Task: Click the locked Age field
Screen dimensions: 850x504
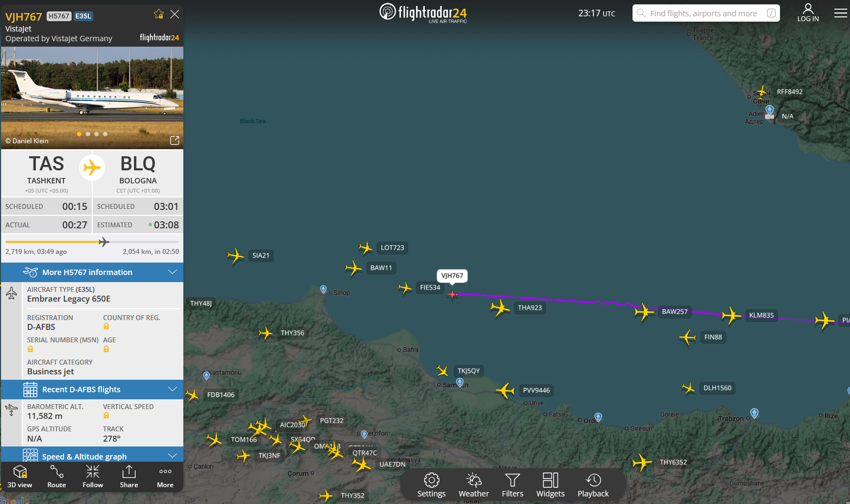Action: [106, 349]
